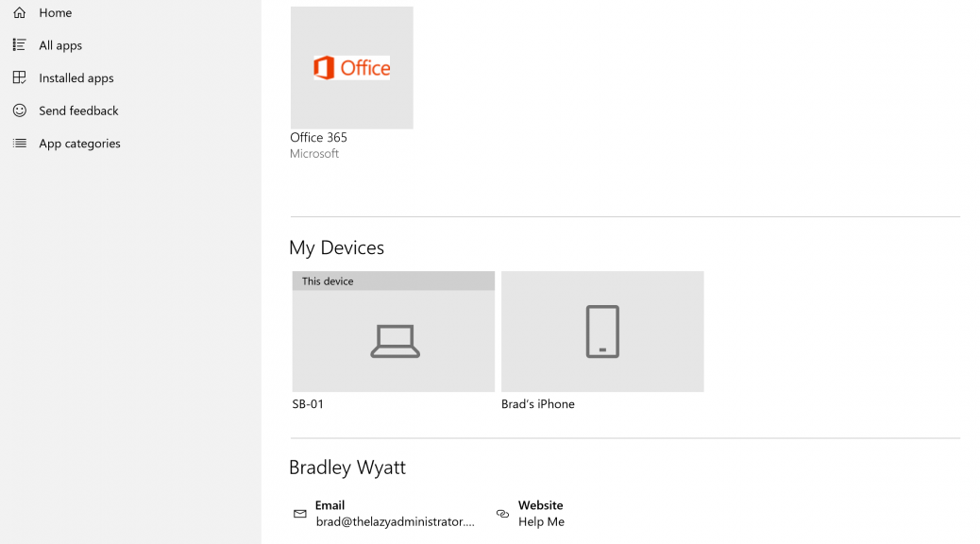This screenshot has height=544, width=980.
Task: Click the Home house icon
Action: pyautogui.click(x=20, y=12)
